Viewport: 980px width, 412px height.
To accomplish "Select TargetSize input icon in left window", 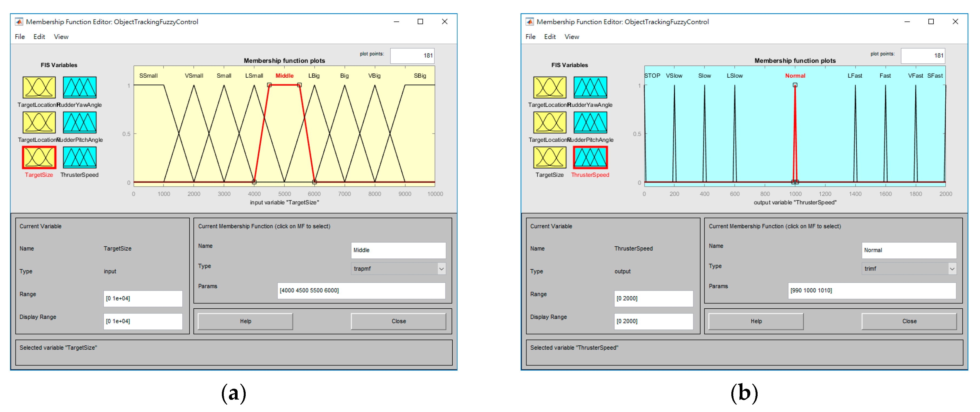I will pyautogui.click(x=39, y=158).
